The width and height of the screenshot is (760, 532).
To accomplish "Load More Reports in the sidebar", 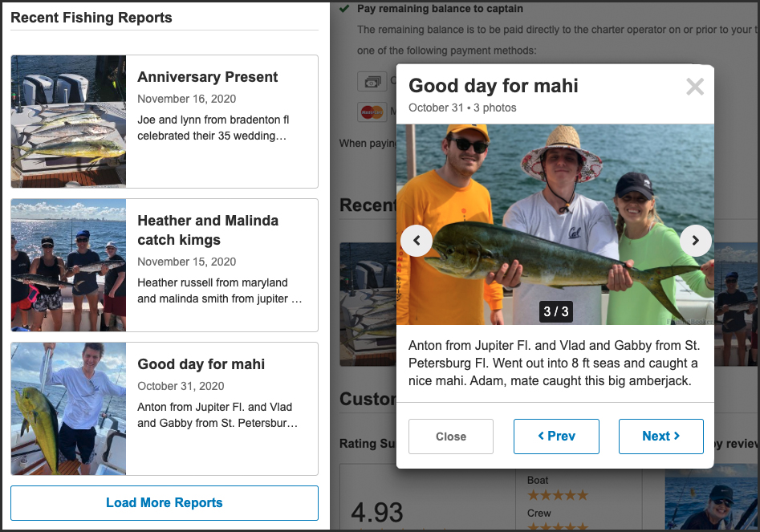I will click(x=165, y=503).
